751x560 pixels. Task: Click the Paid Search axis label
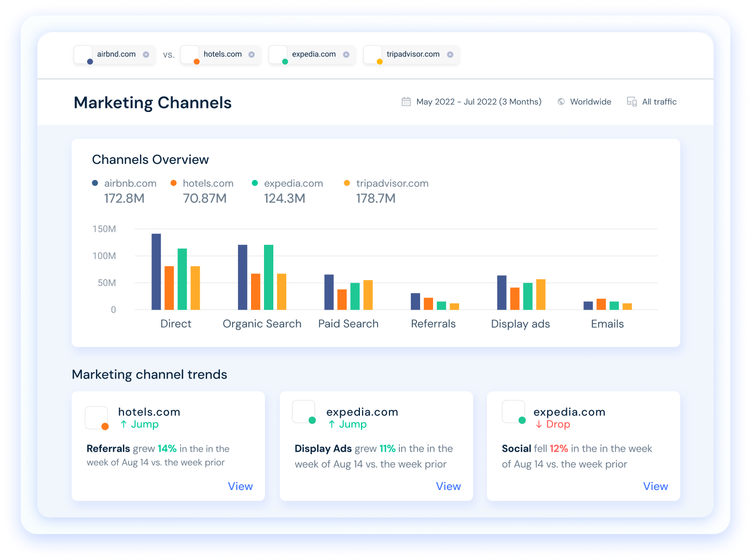click(349, 324)
